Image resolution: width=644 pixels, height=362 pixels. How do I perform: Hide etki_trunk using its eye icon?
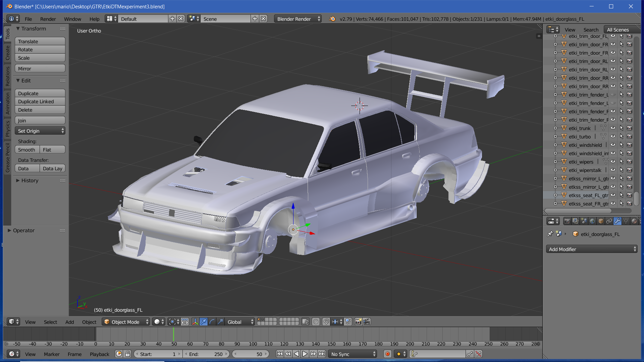tap(613, 128)
